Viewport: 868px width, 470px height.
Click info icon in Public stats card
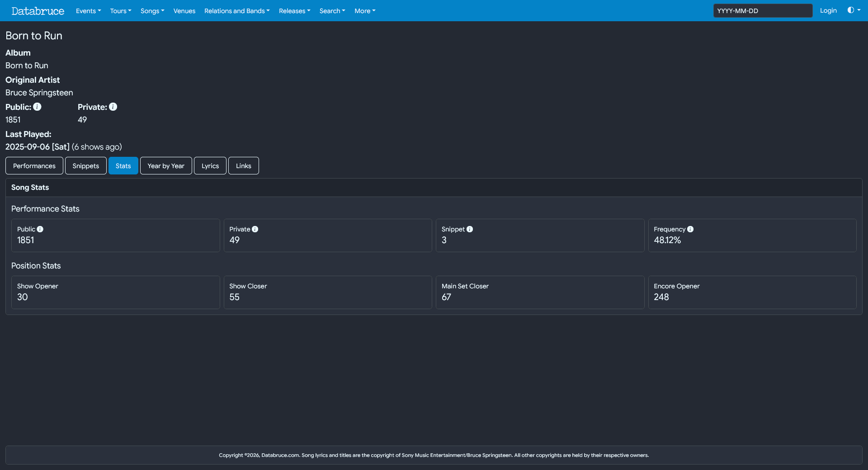pyautogui.click(x=40, y=229)
